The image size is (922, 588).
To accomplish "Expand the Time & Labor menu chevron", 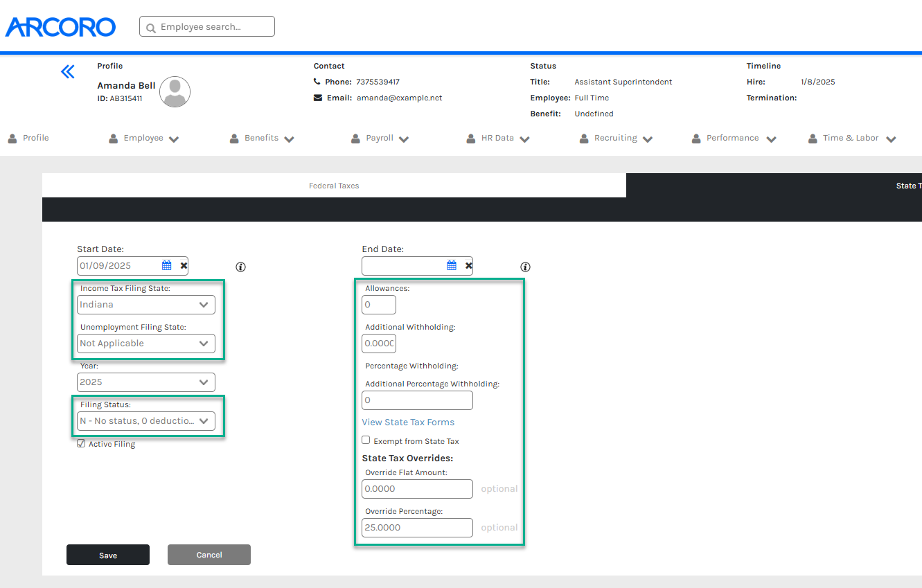I will (891, 139).
